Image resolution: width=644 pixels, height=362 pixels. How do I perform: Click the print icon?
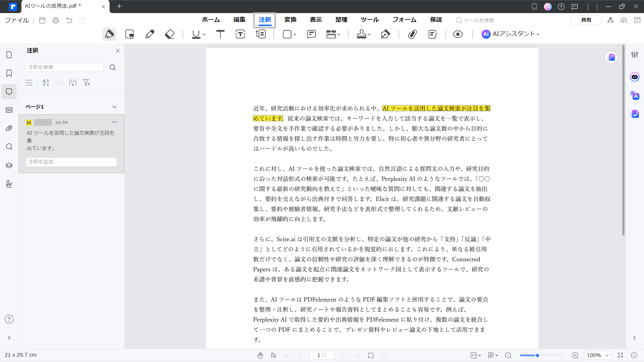[x=56, y=20]
